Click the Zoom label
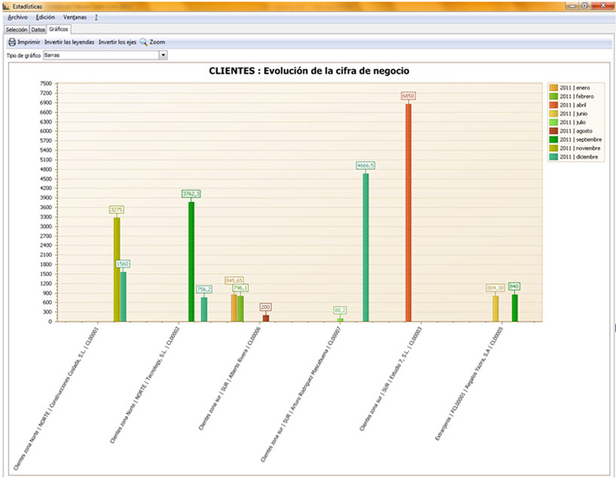The height and width of the screenshot is (480, 616). (157, 42)
